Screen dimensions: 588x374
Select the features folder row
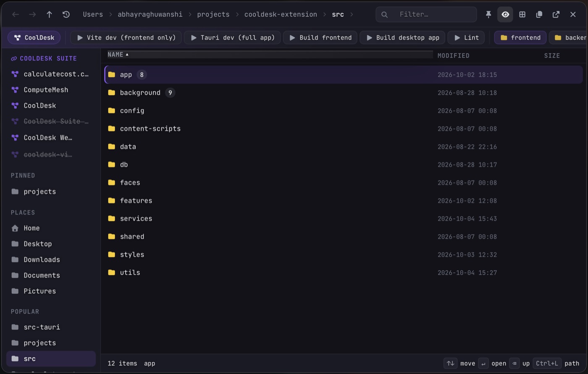point(344,201)
